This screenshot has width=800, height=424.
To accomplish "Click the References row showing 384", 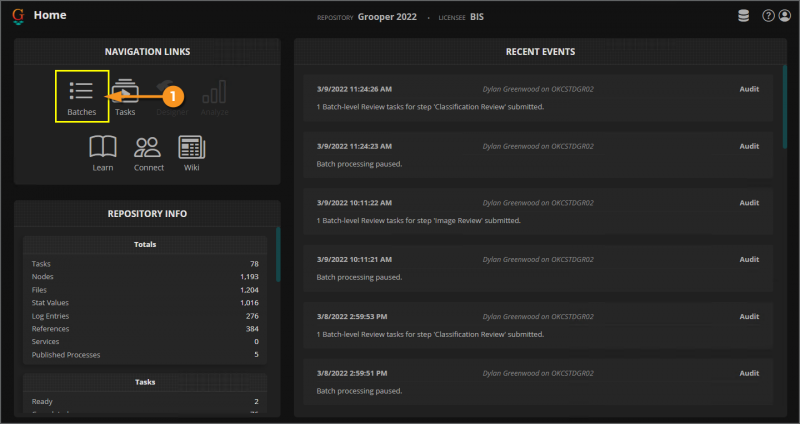I will pyautogui.click(x=145, y=329).
